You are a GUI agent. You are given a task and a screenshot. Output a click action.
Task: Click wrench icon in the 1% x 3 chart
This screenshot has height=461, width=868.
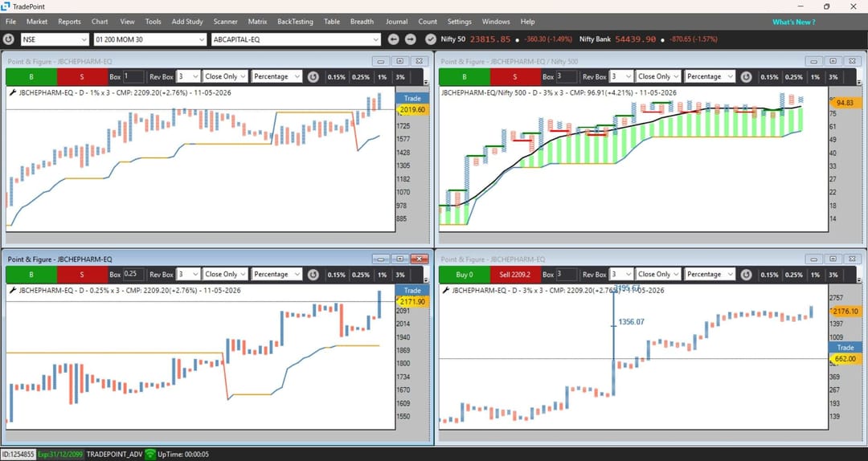(12, 93)
